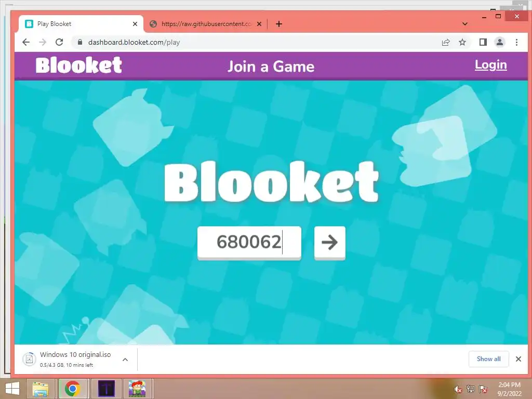Screen dimensions: 532x399
Task: Click the browser Forward arrow
Action: 43,42
